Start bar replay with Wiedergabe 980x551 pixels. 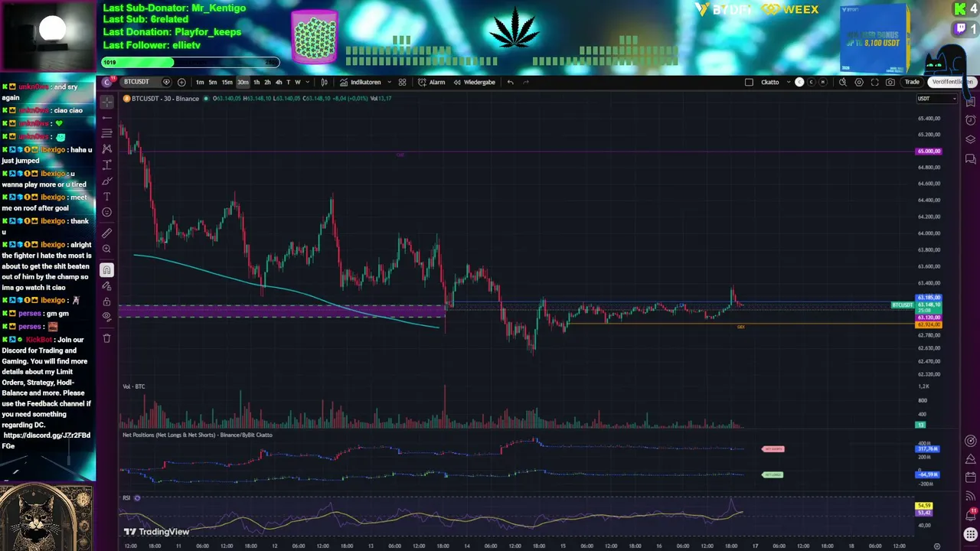475,82
